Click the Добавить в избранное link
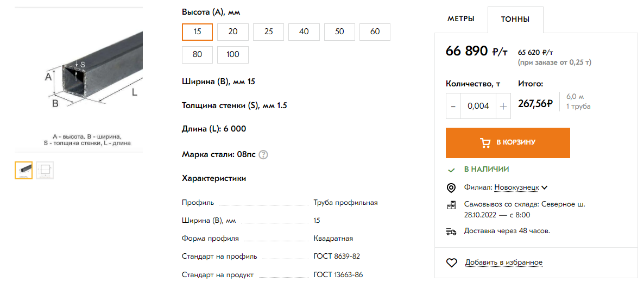 point(503,262)
